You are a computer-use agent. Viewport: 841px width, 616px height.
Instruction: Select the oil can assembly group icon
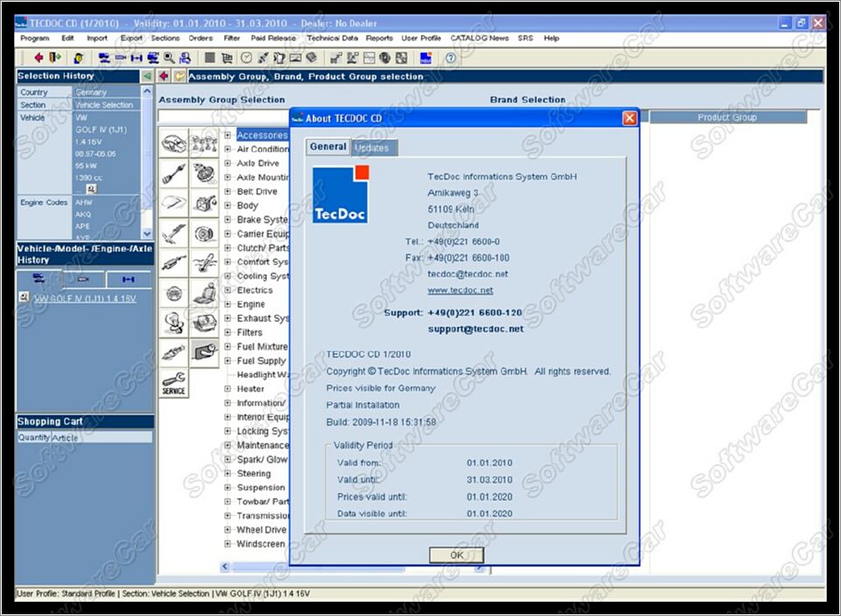pyautogui.click(x=205, y=203)
